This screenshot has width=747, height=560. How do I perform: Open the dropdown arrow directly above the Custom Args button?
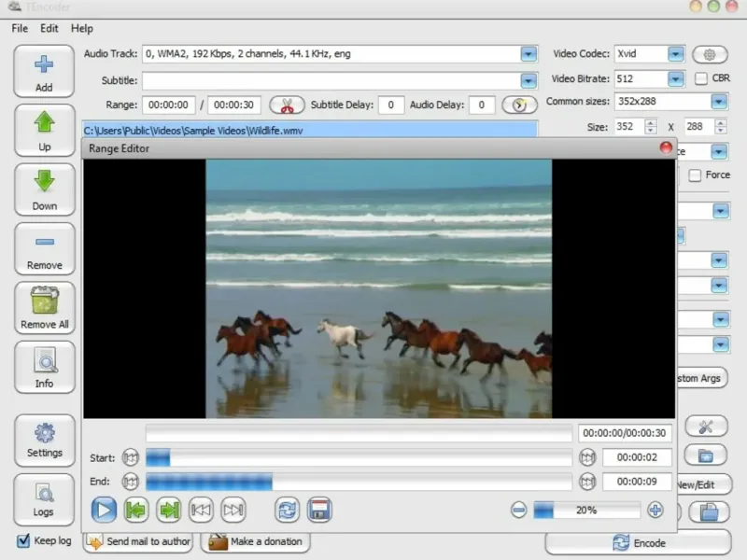(x=720, y=344)
